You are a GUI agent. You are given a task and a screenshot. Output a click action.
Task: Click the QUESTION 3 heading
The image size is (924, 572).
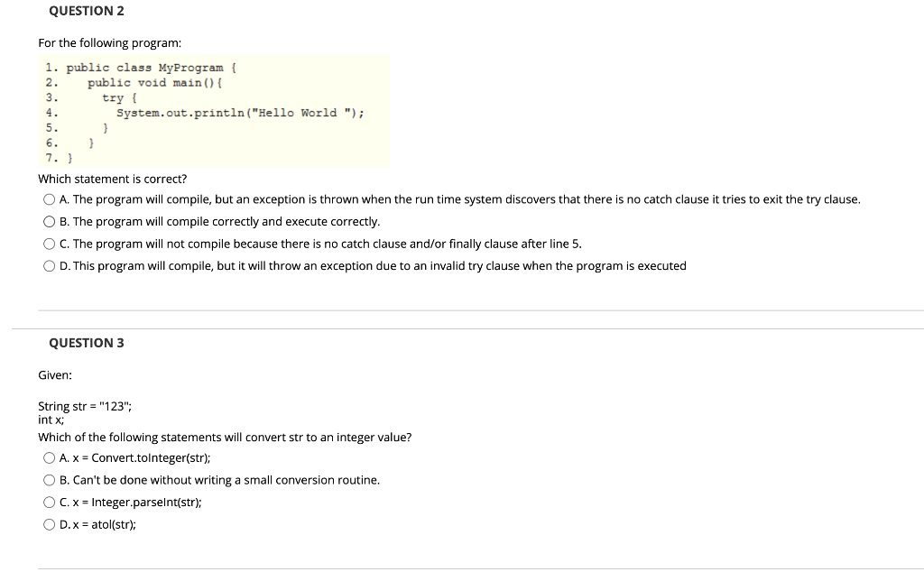pos(86,343)
